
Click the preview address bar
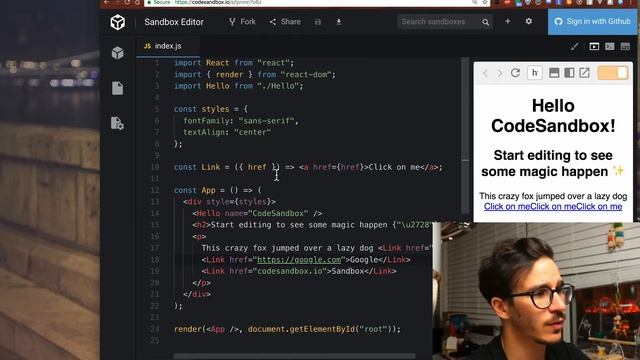[x=535, y=73]
